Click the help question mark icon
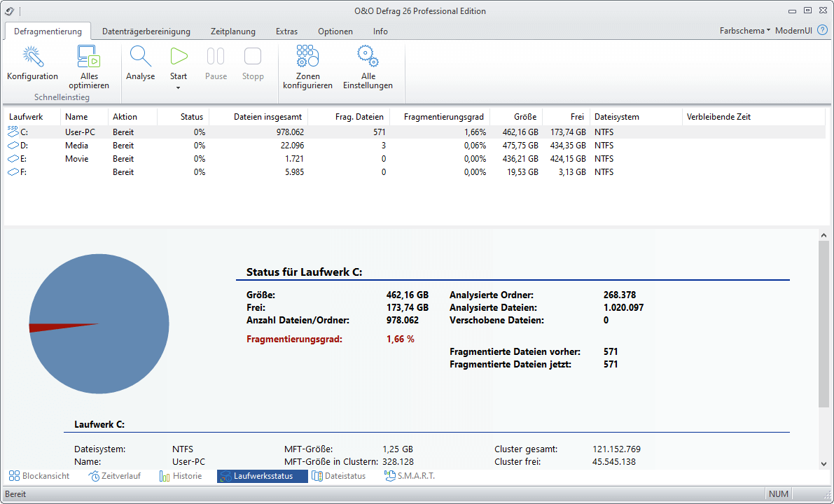This screenshot has width=834, height=504. 822,30
